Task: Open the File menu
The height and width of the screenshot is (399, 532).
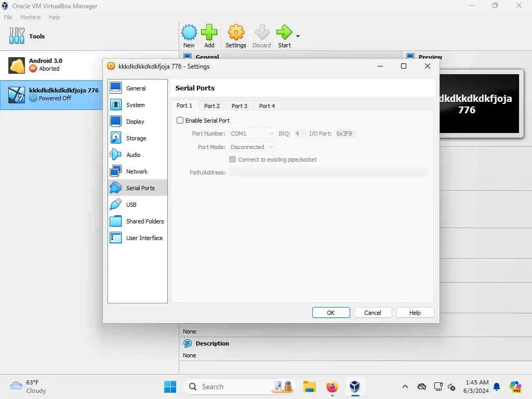Action: pos(8,17)
